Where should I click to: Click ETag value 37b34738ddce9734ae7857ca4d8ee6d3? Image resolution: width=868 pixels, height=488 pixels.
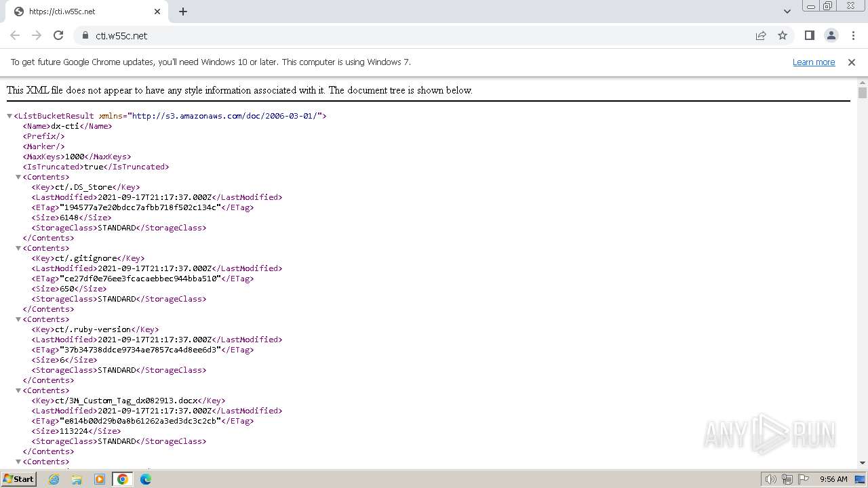(x=140, y=350)
